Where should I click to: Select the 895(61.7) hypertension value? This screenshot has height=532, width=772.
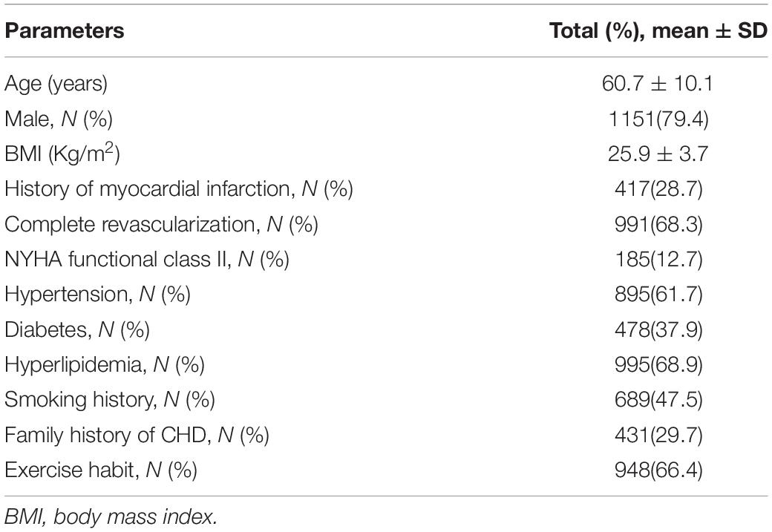(658, 295)
